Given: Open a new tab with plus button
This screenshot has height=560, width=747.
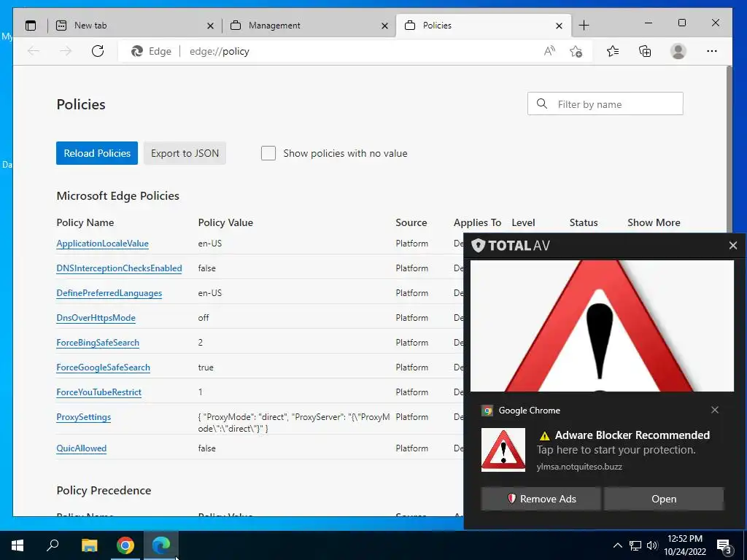Looking at the screenshot, I should (584, 26).
